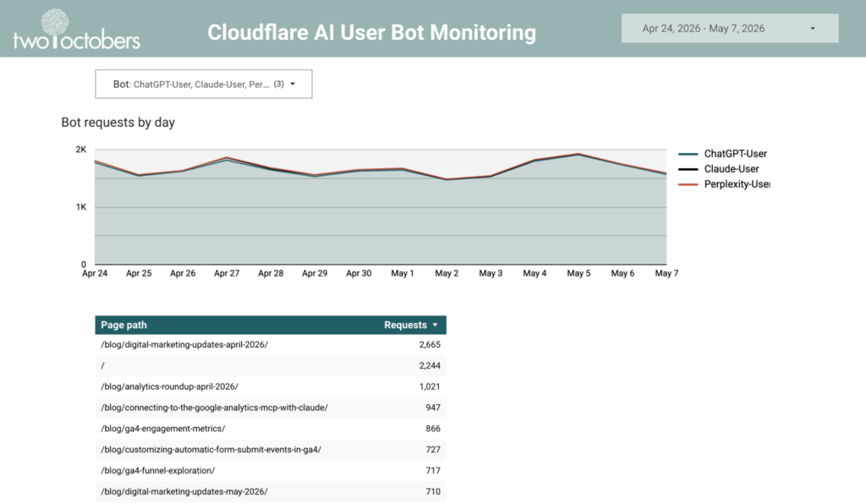Click the Cloudflare AI User Bot Monitoring title
Image resolution: width=866 pixels, height=504 pixels.
372,32
